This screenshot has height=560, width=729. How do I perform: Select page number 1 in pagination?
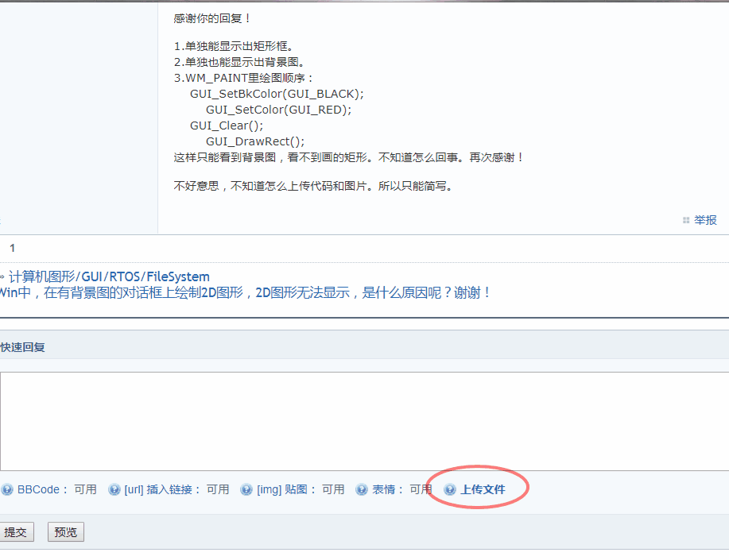13,248
